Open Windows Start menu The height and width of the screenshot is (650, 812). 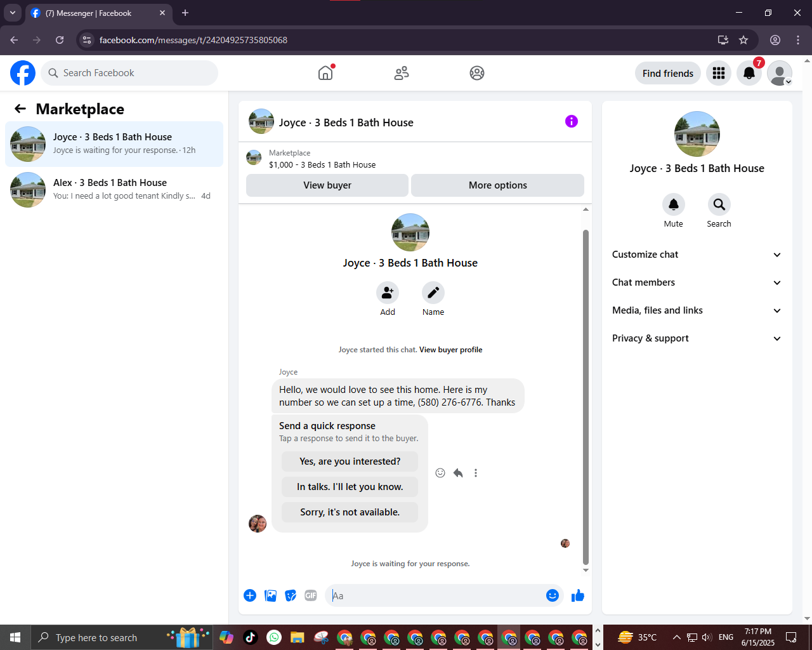coord(15,637)
